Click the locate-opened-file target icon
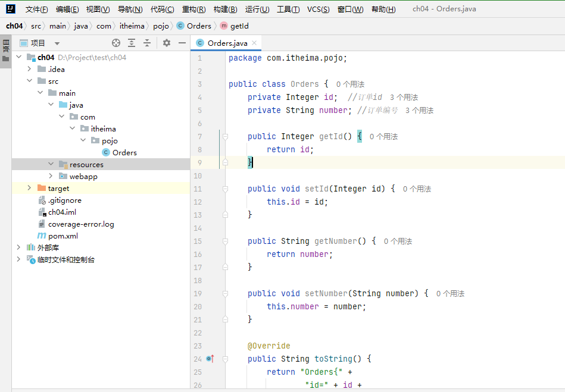Viewport: 565px width, 392px height. coord(116,43)
